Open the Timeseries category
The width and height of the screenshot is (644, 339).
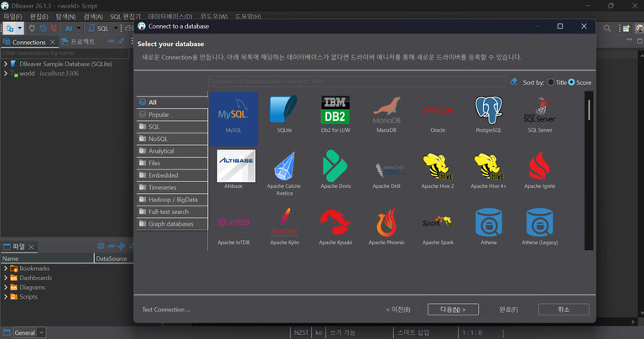coord(172,187)
